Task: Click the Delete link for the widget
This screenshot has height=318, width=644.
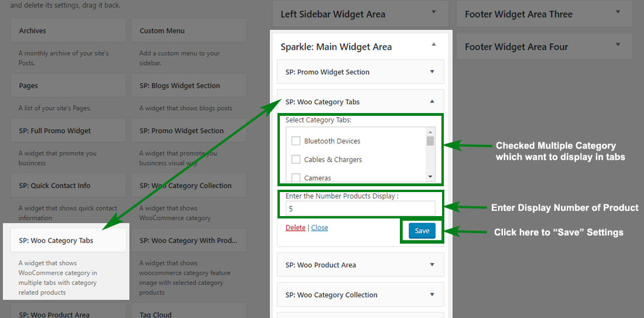Action: tap(295, 228)
